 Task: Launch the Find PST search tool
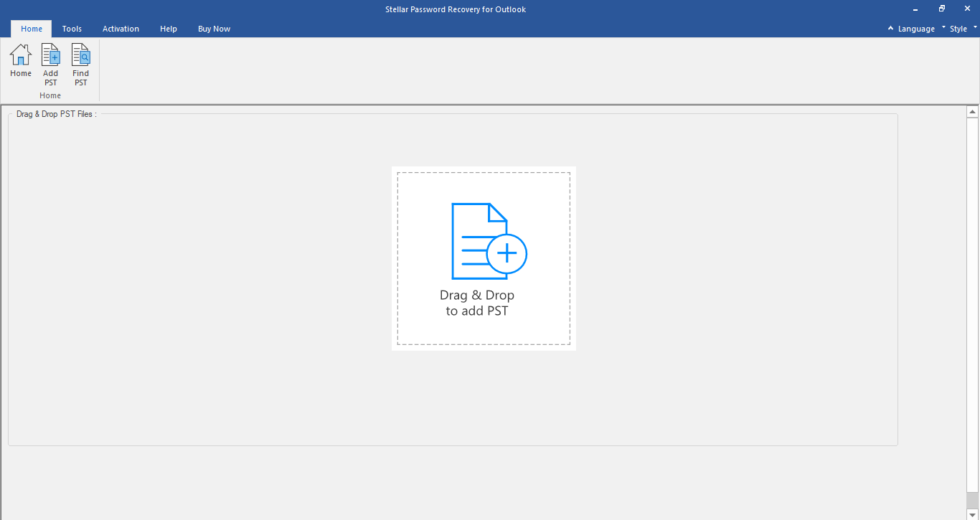80,64
